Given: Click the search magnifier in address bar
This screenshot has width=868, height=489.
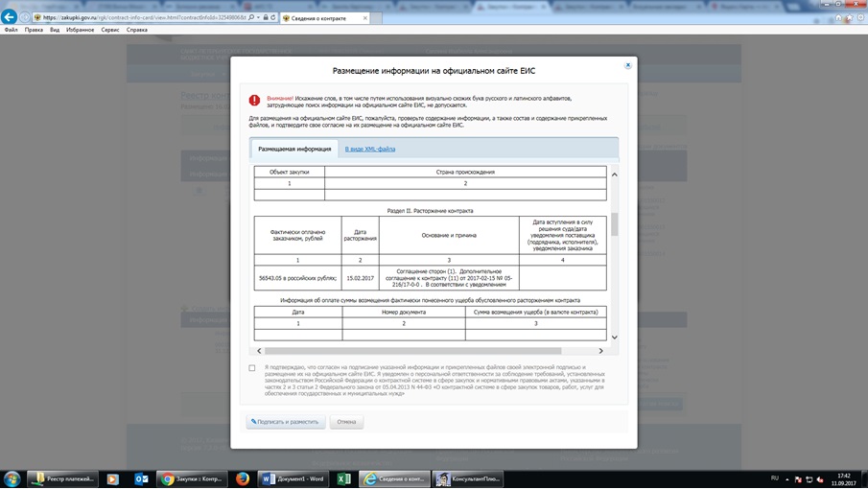Looking at the screenshot, I should (251, 17).
